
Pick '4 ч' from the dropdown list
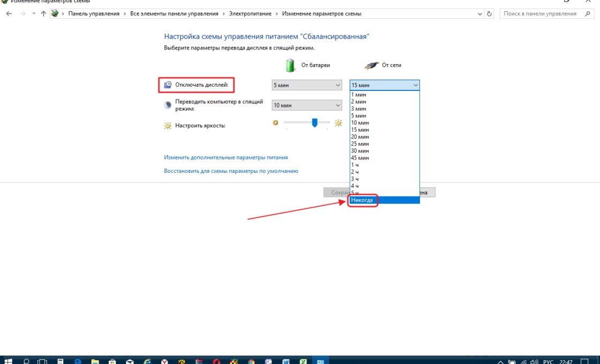pyautogui.click(x=385, y=186)
